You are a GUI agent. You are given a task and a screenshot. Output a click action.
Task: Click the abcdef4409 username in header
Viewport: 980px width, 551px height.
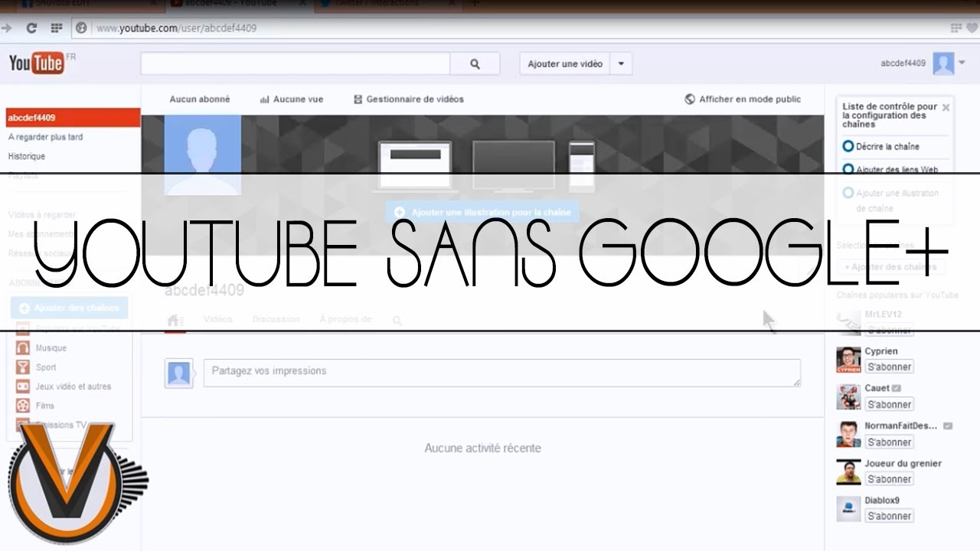point(903,64)
